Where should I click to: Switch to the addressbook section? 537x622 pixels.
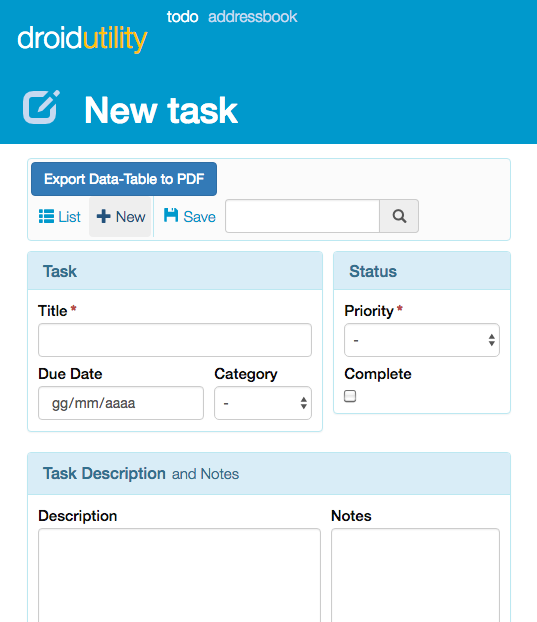(253, 17)
